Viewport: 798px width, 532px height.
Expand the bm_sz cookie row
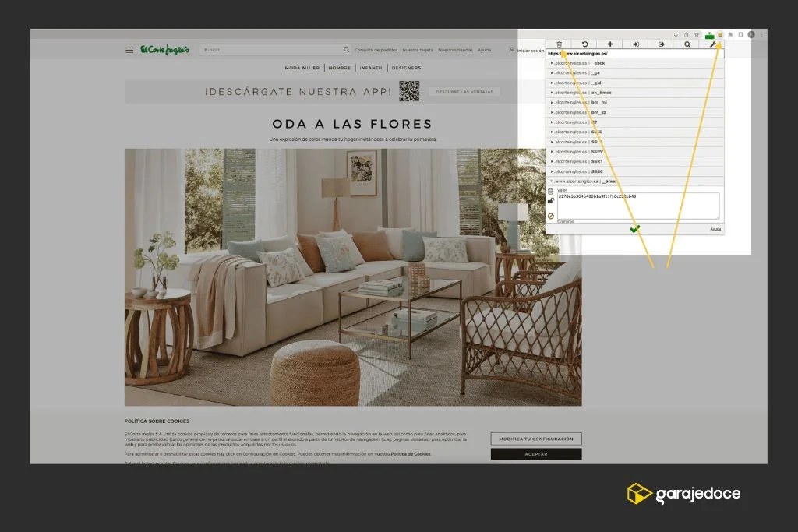coord(635,112)
